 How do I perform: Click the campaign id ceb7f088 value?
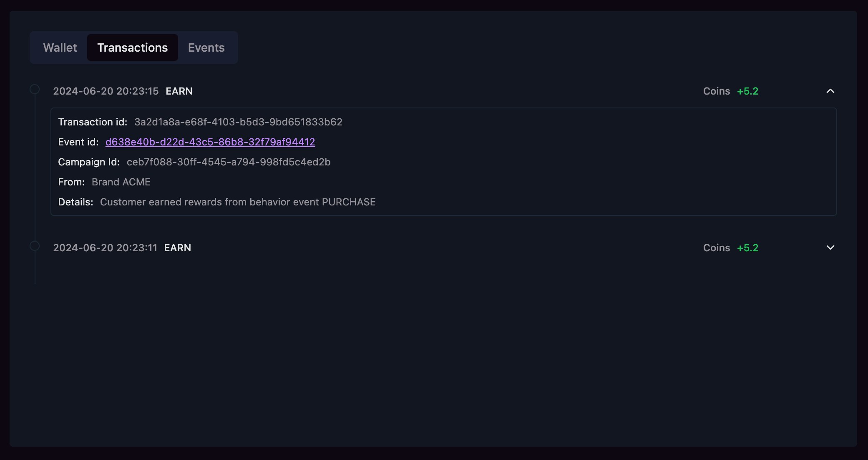pos(228,162)
